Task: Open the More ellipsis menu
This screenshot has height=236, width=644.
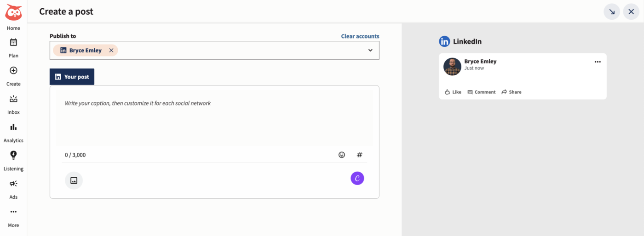Action: click(x=13, y=212)
